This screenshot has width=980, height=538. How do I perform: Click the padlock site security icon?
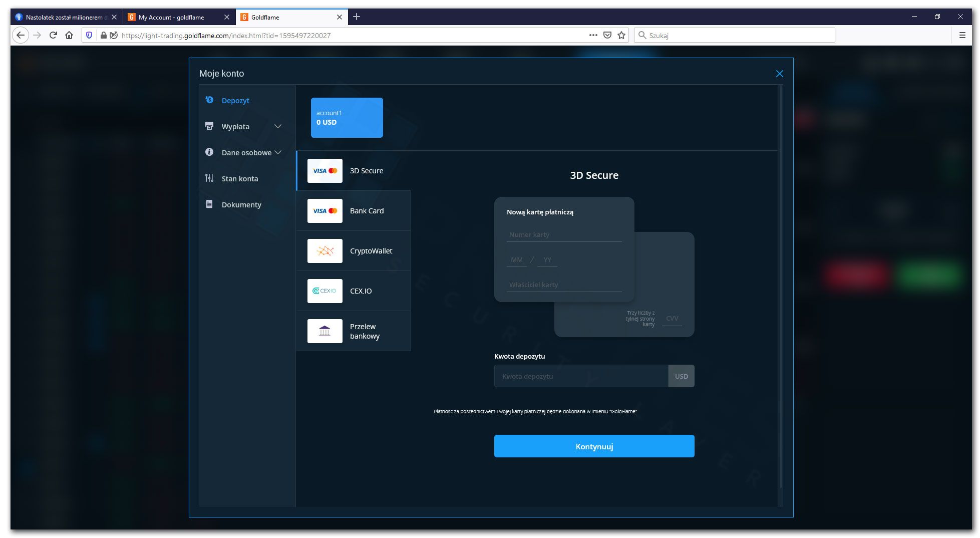click(x=103, y=35)
